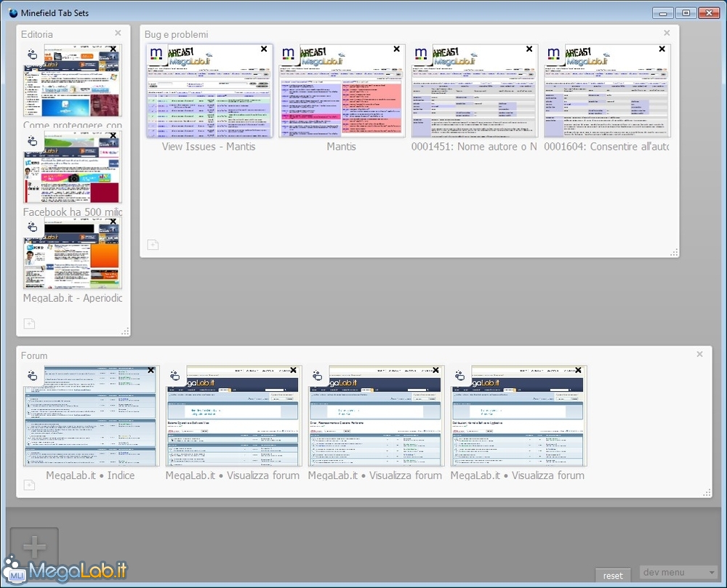Close the 'Facebook ha 500' tab
Image resolution: width=727 pixels, height=588 pixels.
point(113,135)
